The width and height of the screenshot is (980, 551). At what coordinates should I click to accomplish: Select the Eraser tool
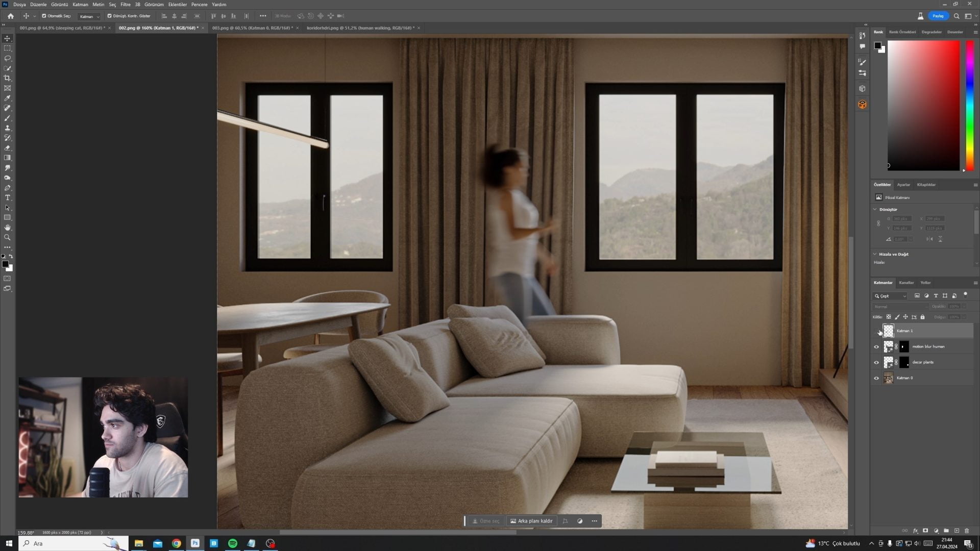click(7, 148)
